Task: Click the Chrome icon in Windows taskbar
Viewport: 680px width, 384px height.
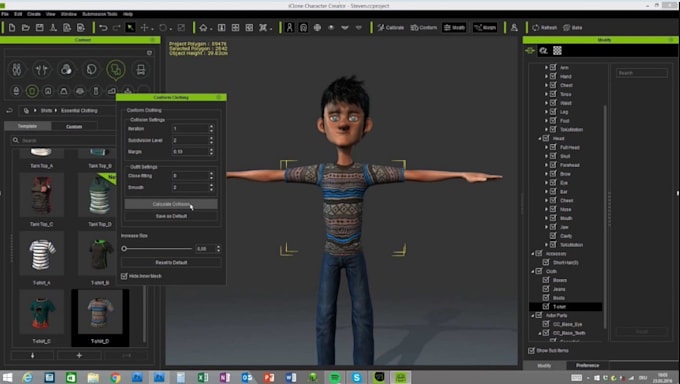Action: point(115,377)
